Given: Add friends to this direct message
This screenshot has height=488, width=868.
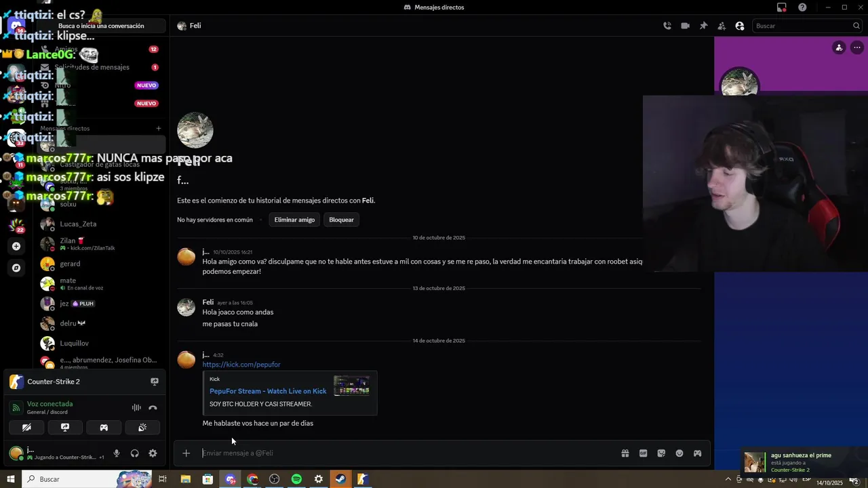Looking at the screenshot, I should click(x=722, y=26).
